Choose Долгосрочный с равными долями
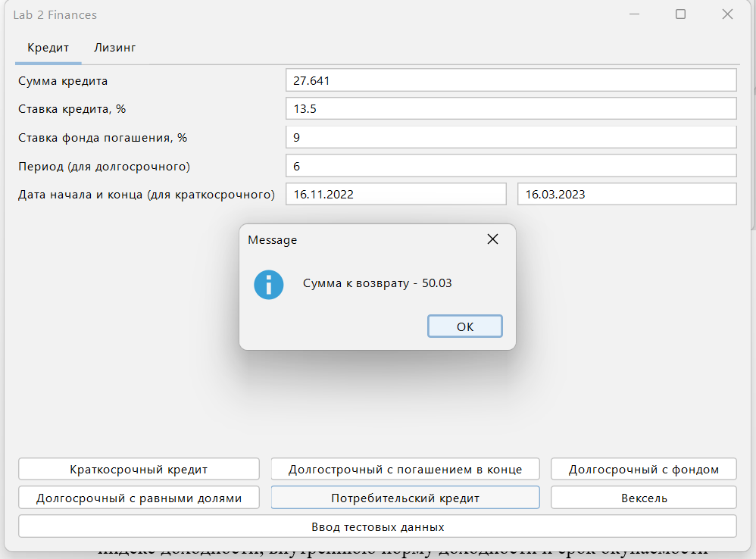This screenshot has height=559, width=756. [139, 498]
